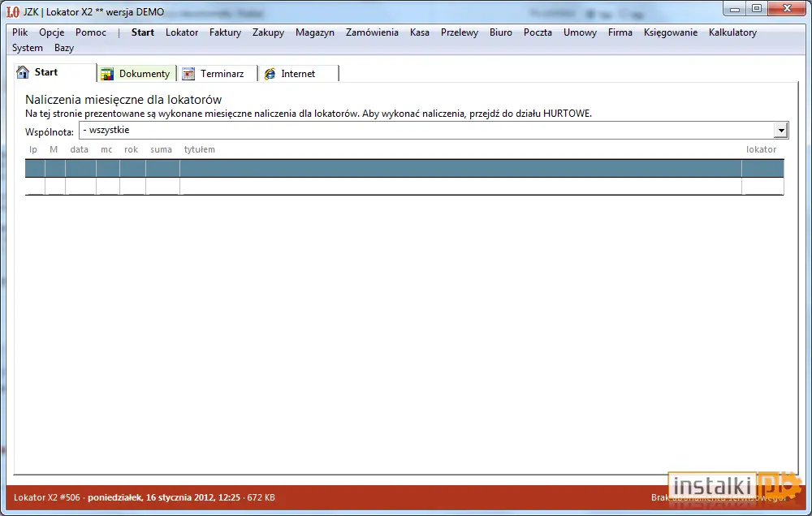Click the lp column header
This screenshot has width=812, height=516.
(33, 149)
